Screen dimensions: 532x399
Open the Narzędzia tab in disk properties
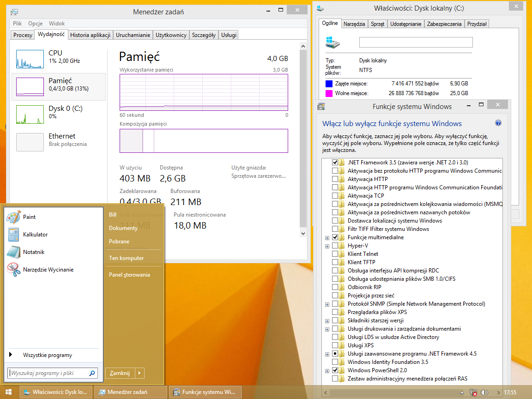coord(355,24)
